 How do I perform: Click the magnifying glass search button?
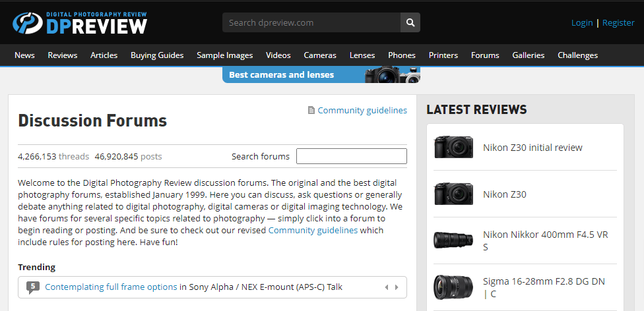[x=410, y=22]
